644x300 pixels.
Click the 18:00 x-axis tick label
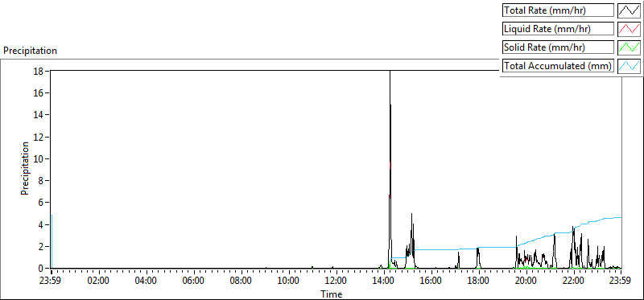point(479,282)
